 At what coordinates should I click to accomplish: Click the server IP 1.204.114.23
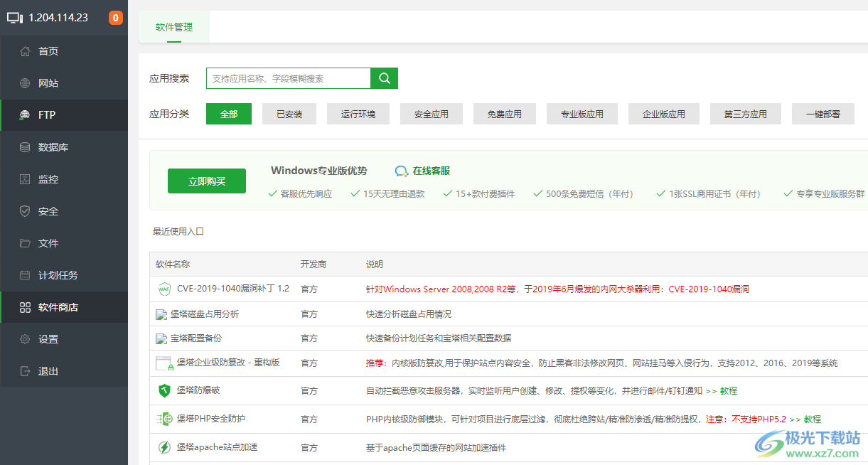[58, 18]
